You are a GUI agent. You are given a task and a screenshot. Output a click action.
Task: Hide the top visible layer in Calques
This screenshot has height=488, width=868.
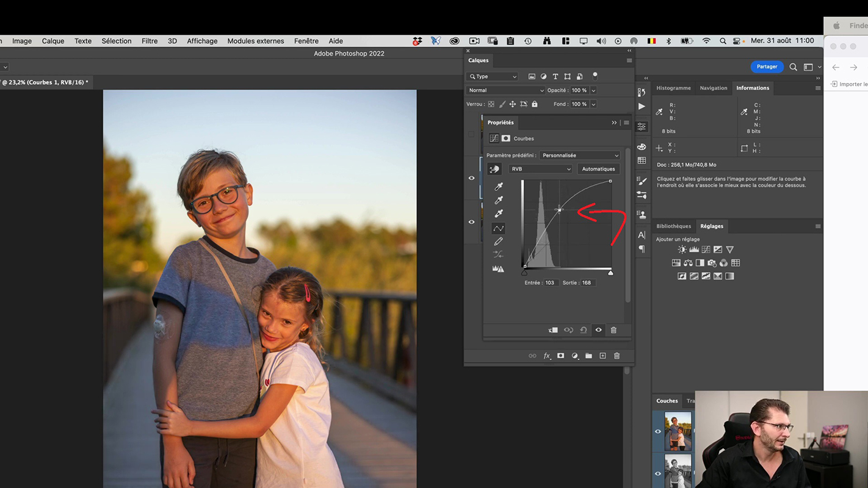pyautogui.click(x=471, y=178)
